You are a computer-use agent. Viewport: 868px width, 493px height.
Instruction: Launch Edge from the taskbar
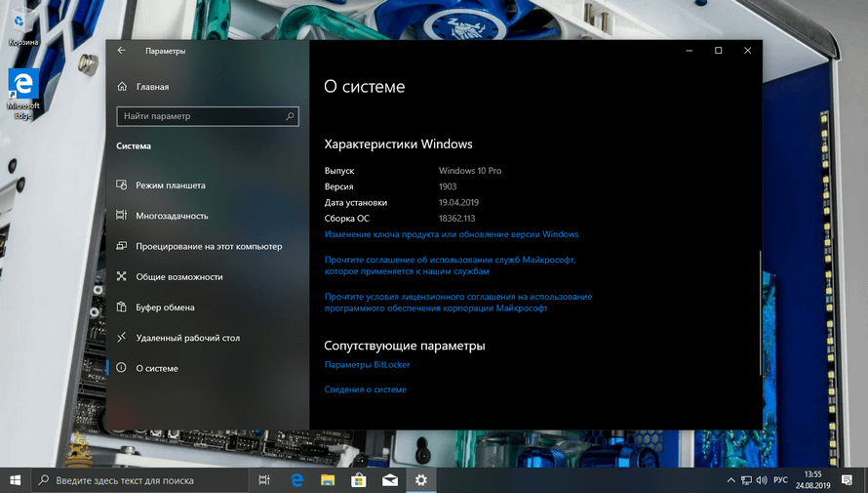[296, 480]
